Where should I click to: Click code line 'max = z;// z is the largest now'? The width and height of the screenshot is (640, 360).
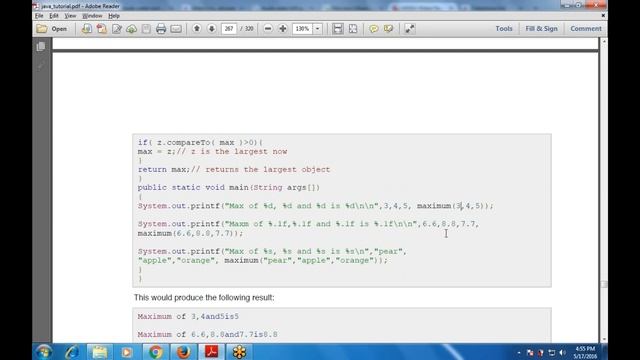click(212, 151)
